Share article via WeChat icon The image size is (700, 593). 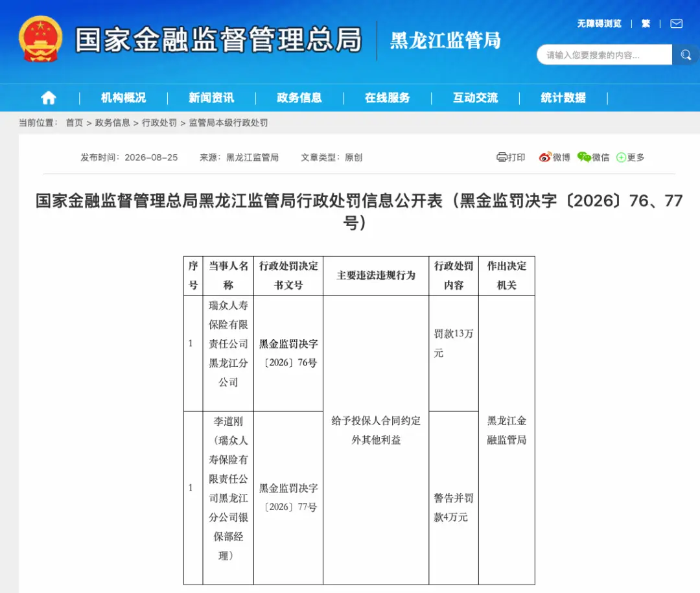(583, 157)
